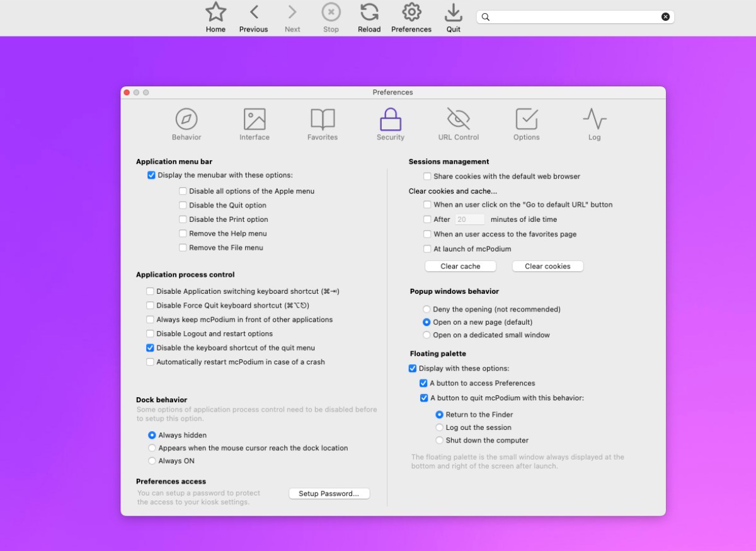Check Disable Force Quit keyboard shortcut
Image resolution: width=756 pixels, height=551 pixels.
pos(150,305)
